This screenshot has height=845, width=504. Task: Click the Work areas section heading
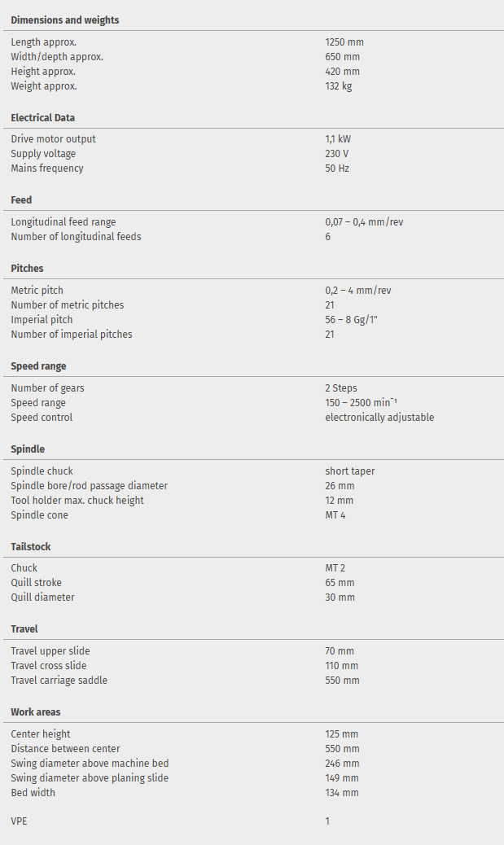pos(35,712)
